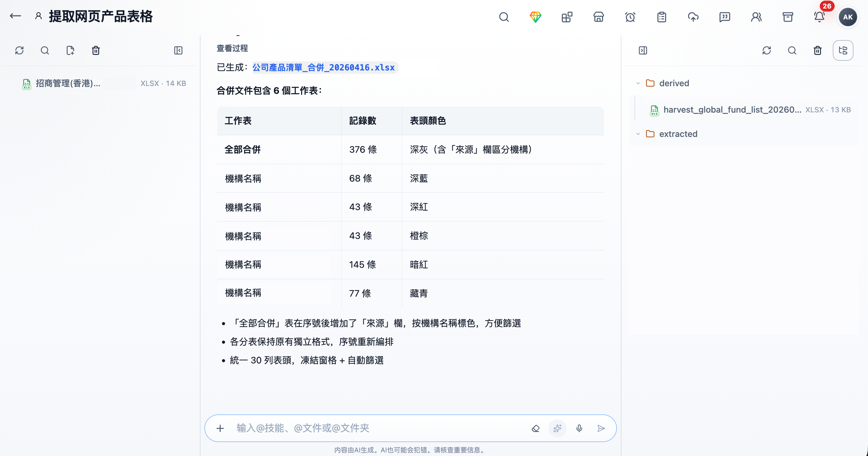Search files in right panel
Viewport: 868px width, 456px height.
792,51
